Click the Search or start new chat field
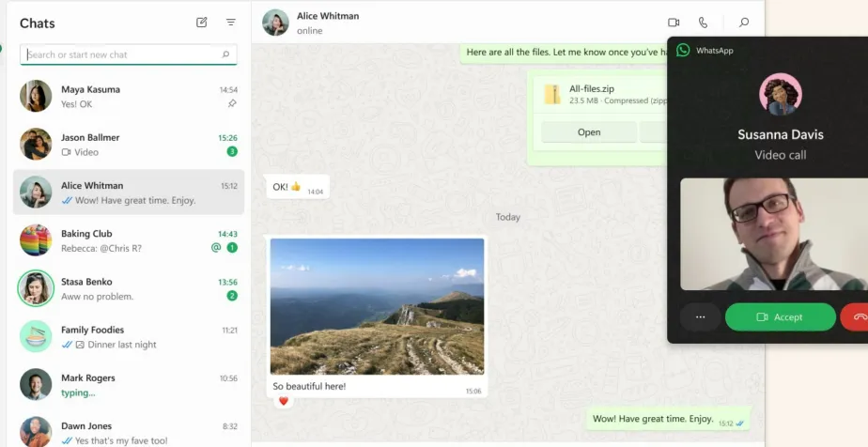 pos(122,54)
